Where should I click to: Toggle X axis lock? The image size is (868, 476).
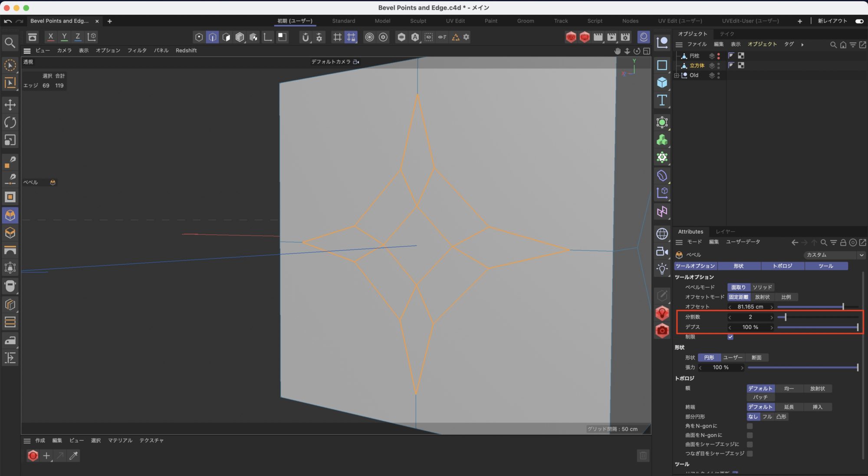pos(50,37)
